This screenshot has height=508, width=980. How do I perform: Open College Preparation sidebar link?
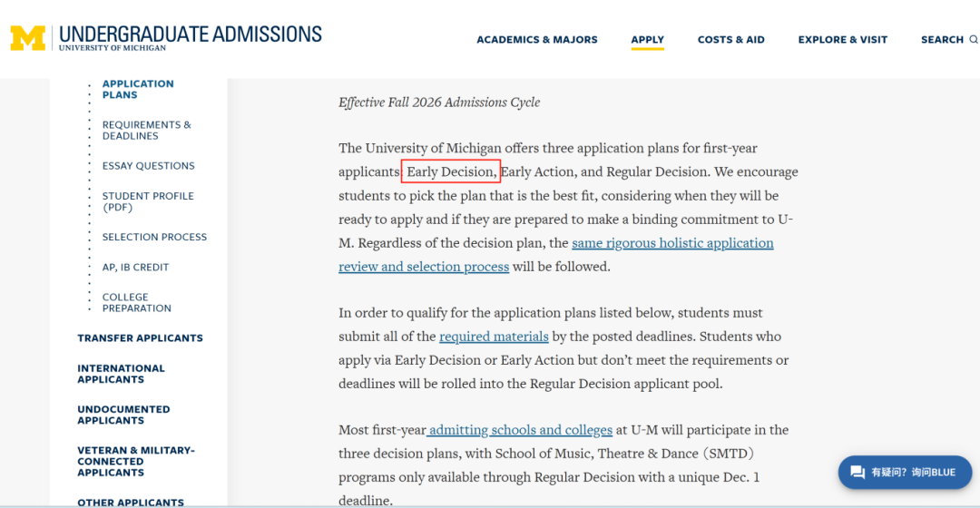point(137,302)
